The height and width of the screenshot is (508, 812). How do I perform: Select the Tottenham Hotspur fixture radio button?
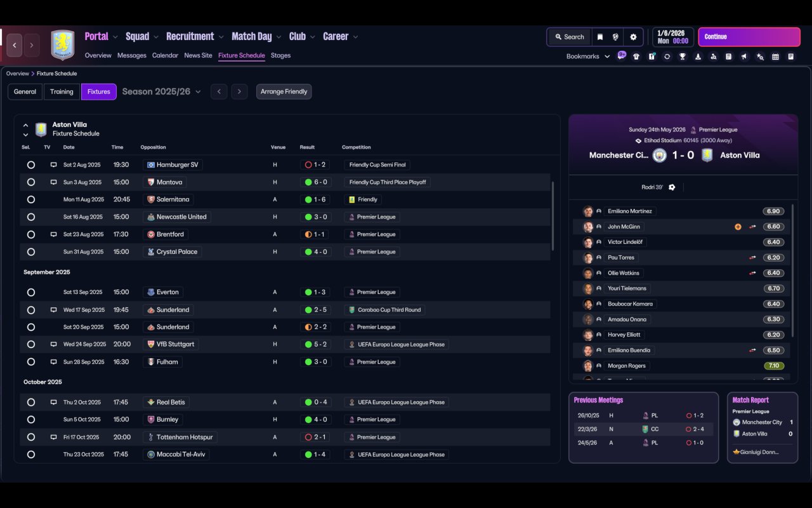pyautogui.click(x=30, y=437)
